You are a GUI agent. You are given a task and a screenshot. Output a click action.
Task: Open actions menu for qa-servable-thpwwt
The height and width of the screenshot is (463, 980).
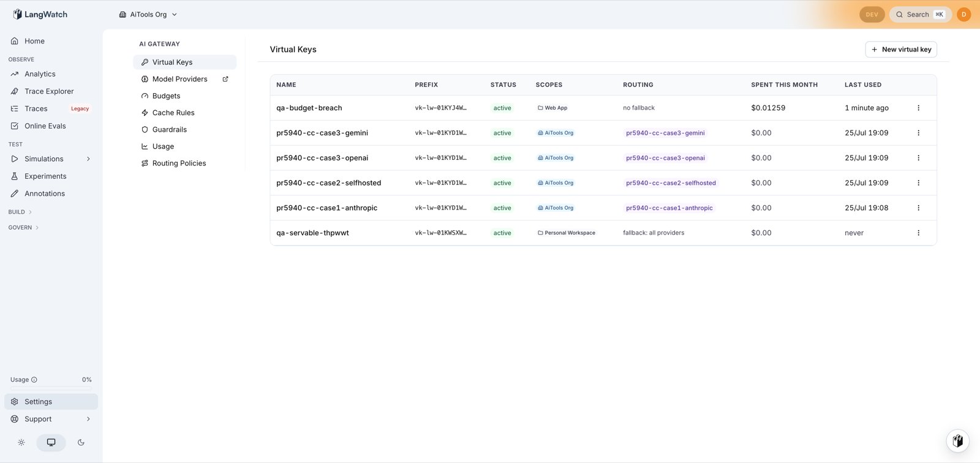pyautogui.click(x=918, y=233)
